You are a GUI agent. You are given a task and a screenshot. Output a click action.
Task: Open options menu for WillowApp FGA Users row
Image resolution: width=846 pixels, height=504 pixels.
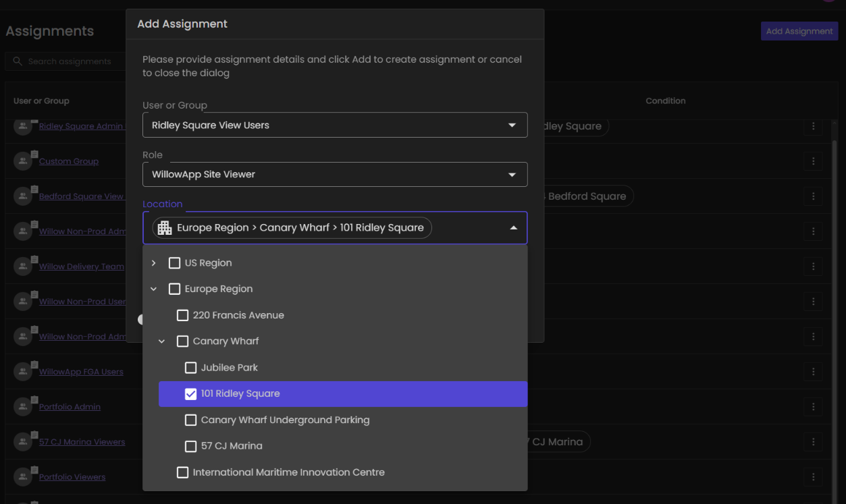tap(813, 372)
